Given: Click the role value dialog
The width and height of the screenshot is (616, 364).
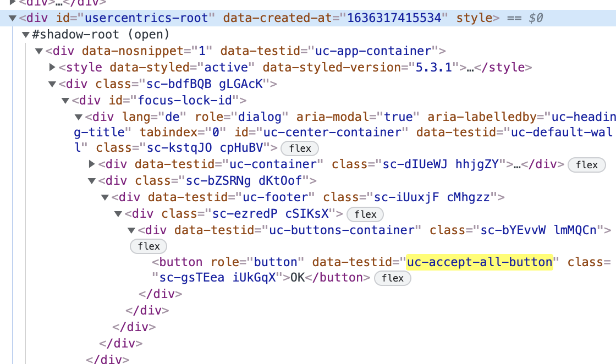Looking at the screenshot, I should point(260,117).
